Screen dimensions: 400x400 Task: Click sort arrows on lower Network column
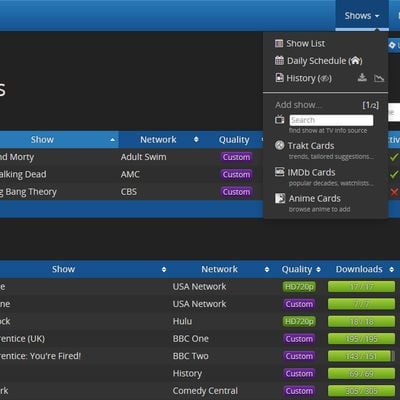click(x=267, y=269)
